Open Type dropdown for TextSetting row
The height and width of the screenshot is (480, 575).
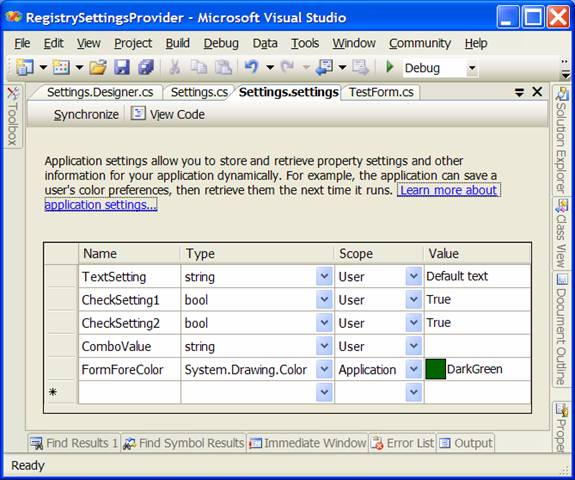pos(324,276)
